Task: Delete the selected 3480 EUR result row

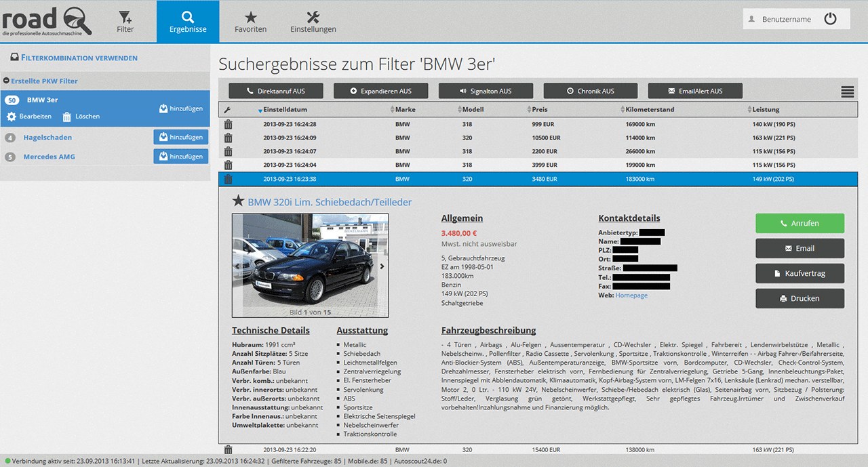Action: (x=228, y=179)
